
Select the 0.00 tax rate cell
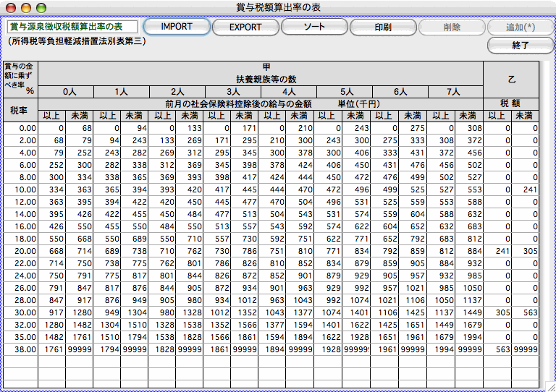tap(19, 128)
